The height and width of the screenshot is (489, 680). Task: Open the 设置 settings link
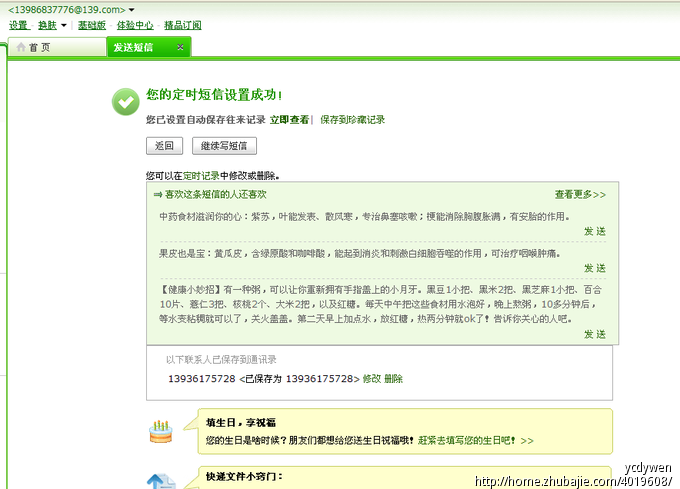(x=19, y=25)
